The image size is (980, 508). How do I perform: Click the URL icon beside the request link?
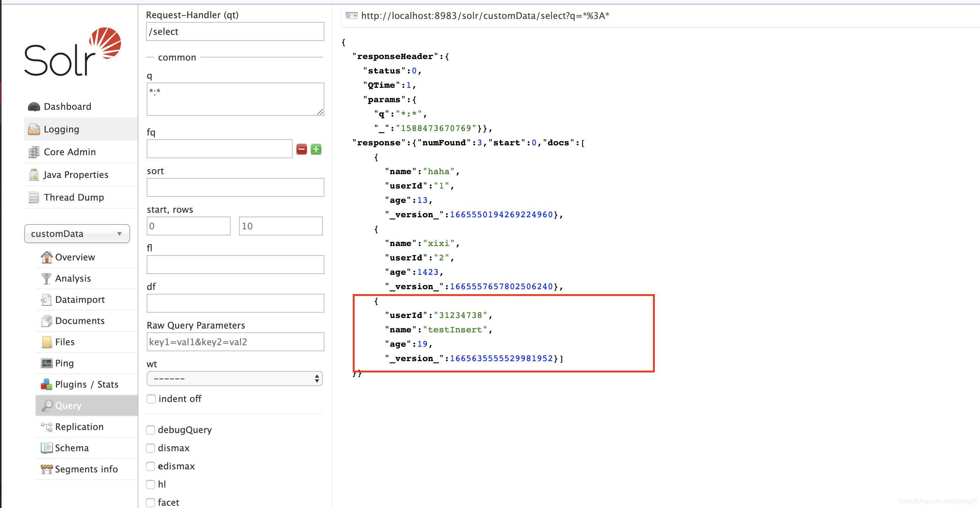click(351, 16)
